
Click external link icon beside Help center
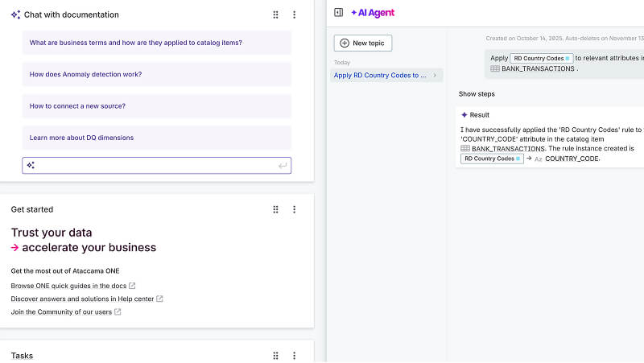(x=159, y=299)
